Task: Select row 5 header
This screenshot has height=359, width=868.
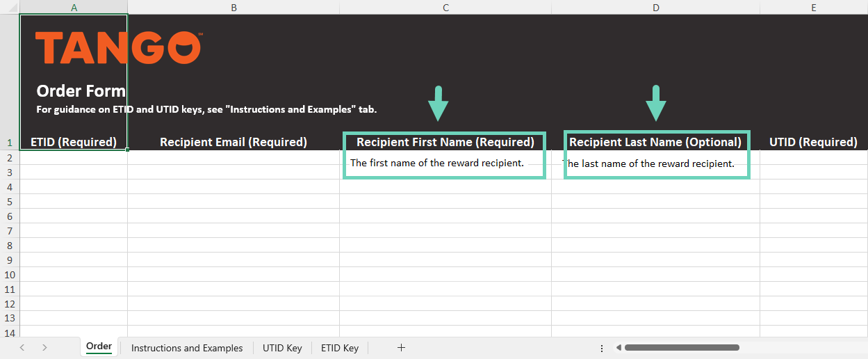Action: [10, 201]
